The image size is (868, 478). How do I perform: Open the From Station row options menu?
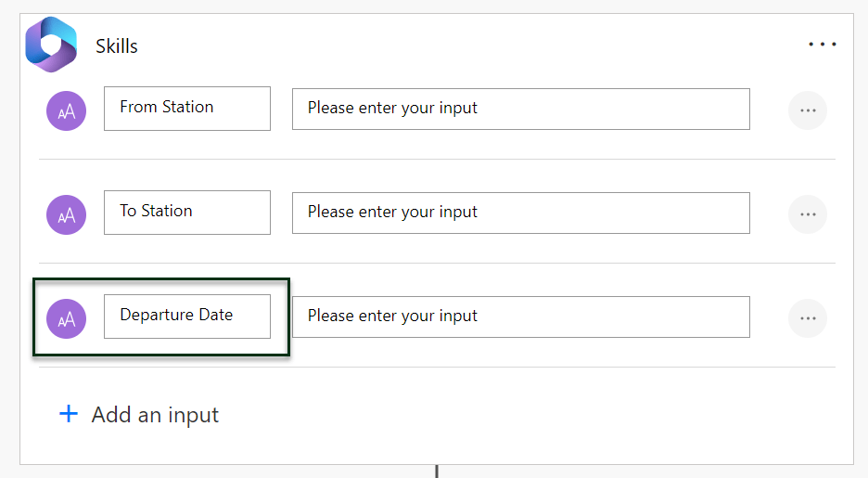tap(807, 110)
